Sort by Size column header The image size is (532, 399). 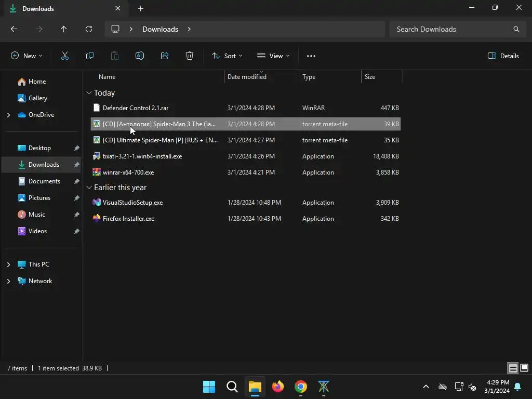click(x=382, y=77)
